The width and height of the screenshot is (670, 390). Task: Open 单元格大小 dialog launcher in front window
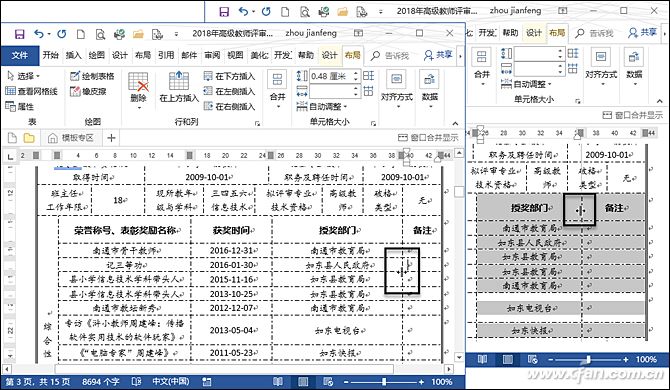[x=373, y=123]
